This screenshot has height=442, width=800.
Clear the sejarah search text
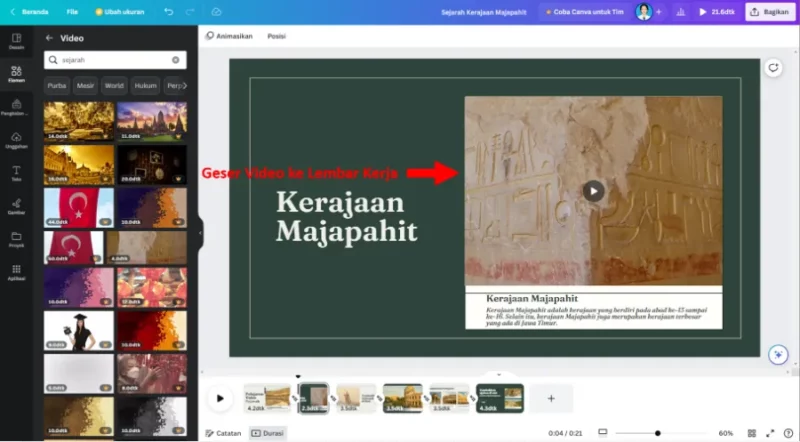pyautogui.click(x=176, y=60)
